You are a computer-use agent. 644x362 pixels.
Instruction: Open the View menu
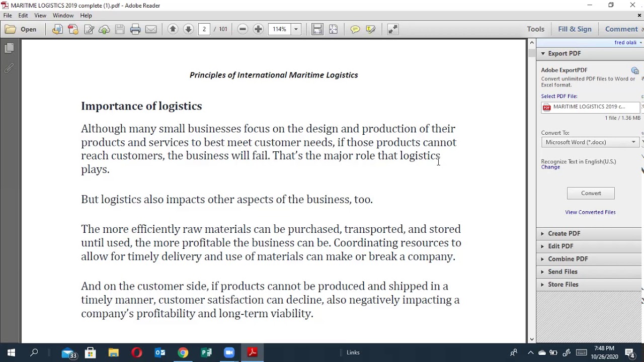click(40, 16)
